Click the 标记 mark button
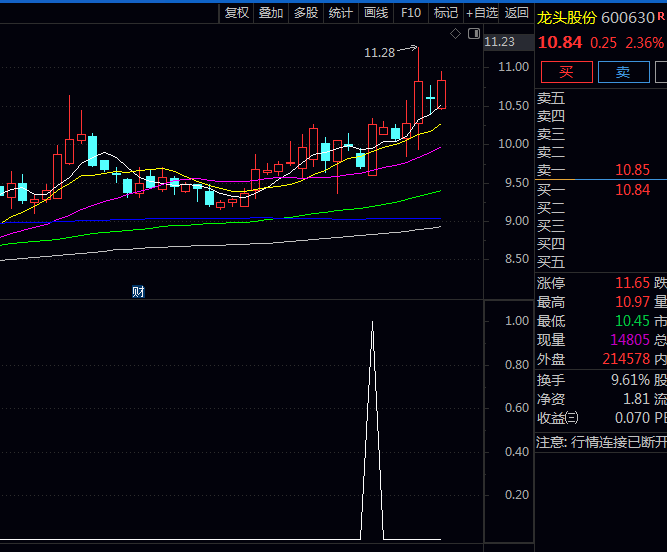 click(446, 13)
